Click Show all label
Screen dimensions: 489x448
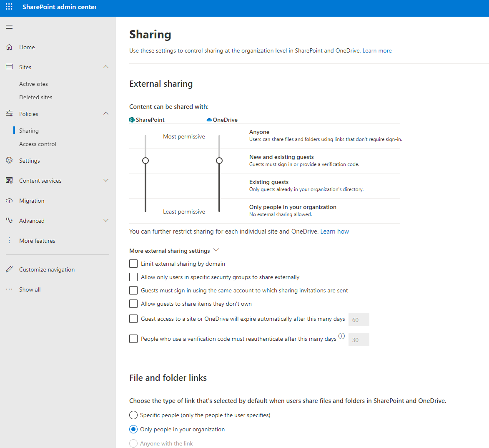click(30, 289)
